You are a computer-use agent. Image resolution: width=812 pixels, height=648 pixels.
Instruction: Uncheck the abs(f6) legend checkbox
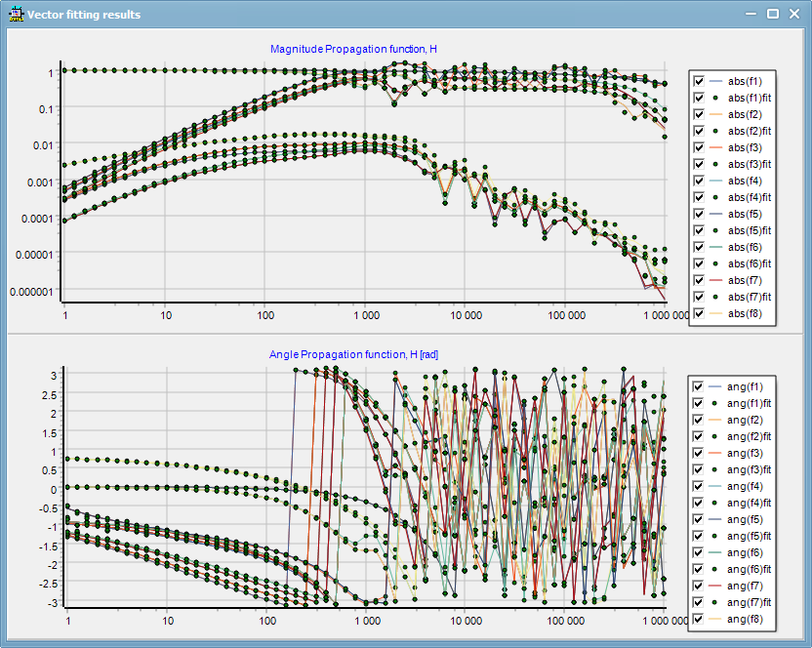tap(699, 248)
